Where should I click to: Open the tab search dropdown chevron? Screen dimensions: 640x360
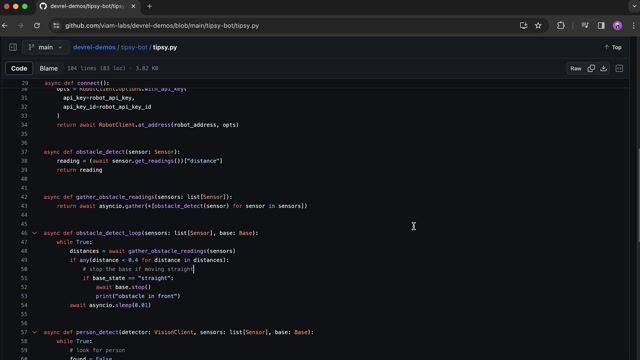[x=634, y=7]
